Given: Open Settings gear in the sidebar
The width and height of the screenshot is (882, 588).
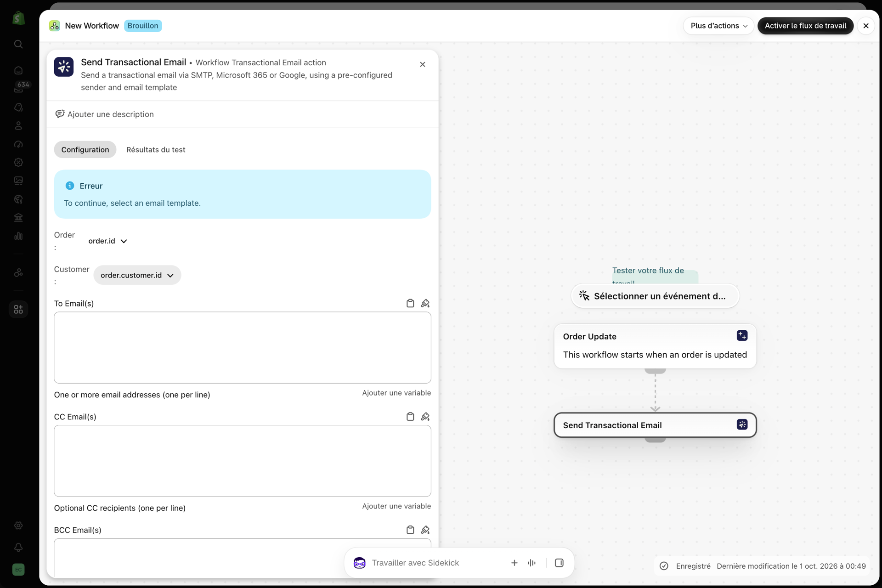Looking at the screenshot, I should point(18,526).
